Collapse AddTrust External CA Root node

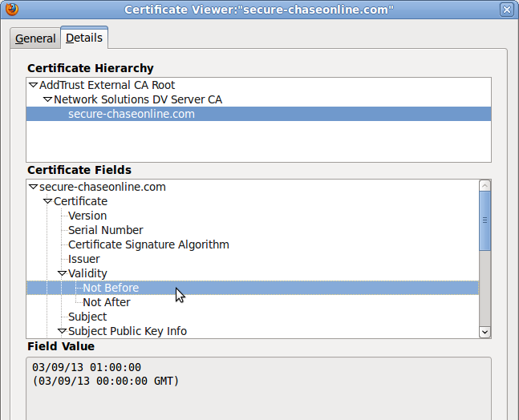point(33,85)
